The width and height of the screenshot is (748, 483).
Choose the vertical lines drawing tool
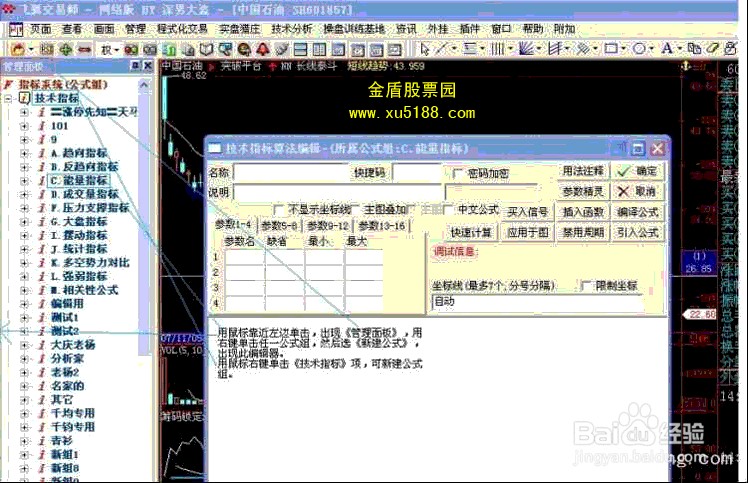click(497, 49)
